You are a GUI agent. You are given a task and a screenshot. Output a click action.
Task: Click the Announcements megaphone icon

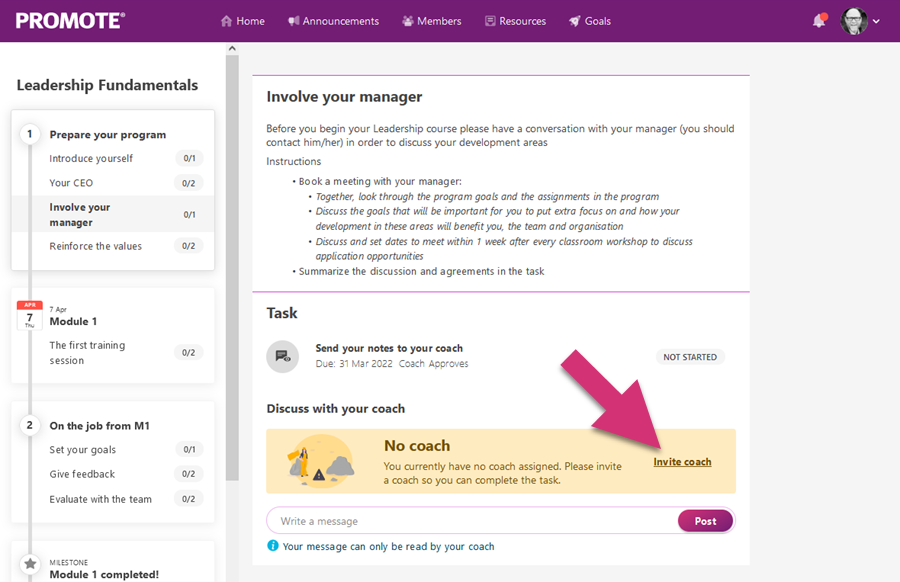293,21
